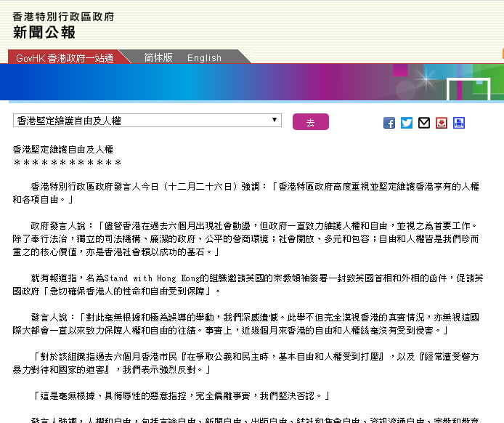The height and width of the screenshot is (423, 504).
Task: Click the dropdown arrow beside 香港堅定維護自由及人權
Action: [x=275, y=121]
